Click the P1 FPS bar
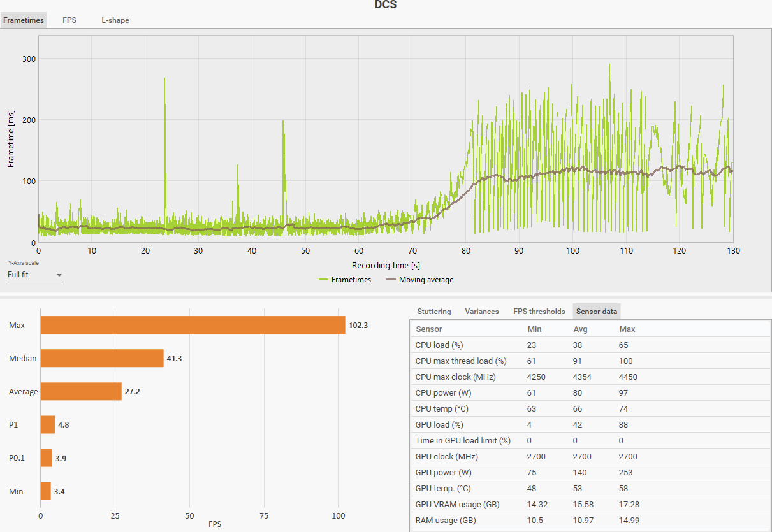The image size is (772, 532). (x=48, y=424)
